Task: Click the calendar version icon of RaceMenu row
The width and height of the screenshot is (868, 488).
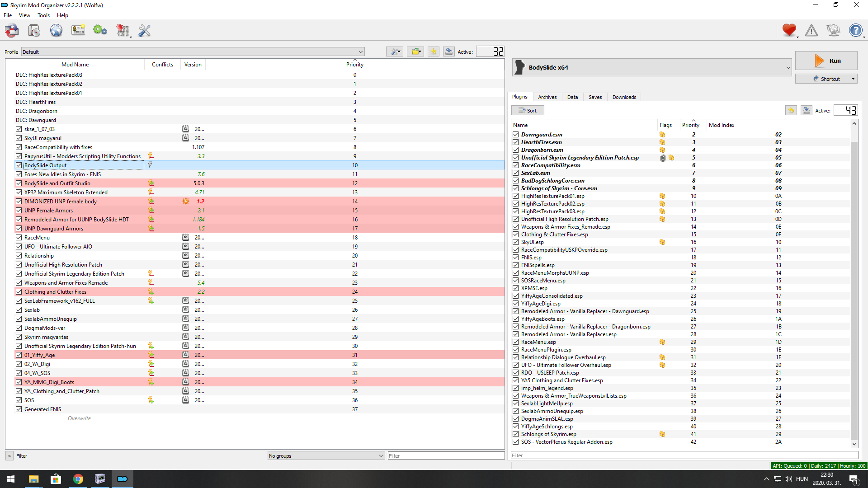Action: [185, 237]
